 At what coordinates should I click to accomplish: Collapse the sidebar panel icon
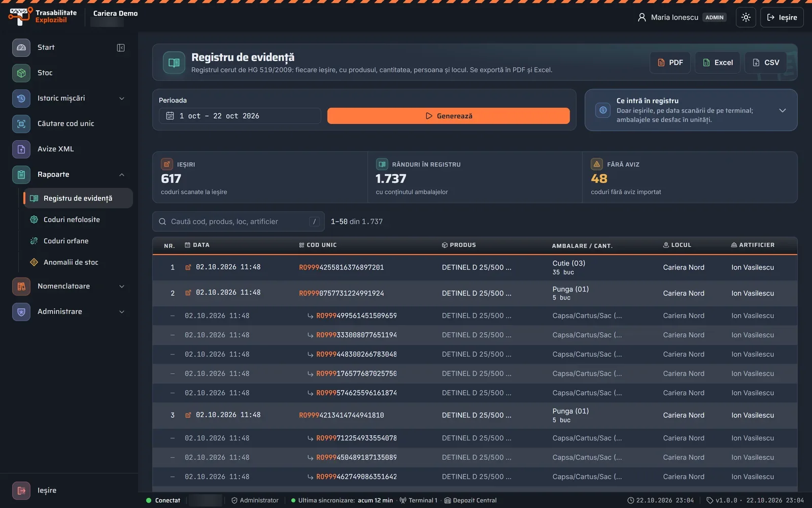pos(121,47)
